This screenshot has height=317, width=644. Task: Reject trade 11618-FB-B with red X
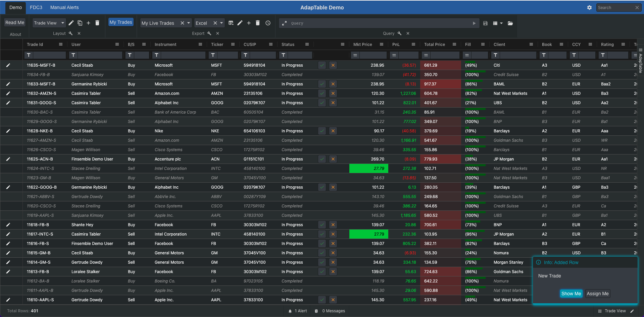[333, 225]
